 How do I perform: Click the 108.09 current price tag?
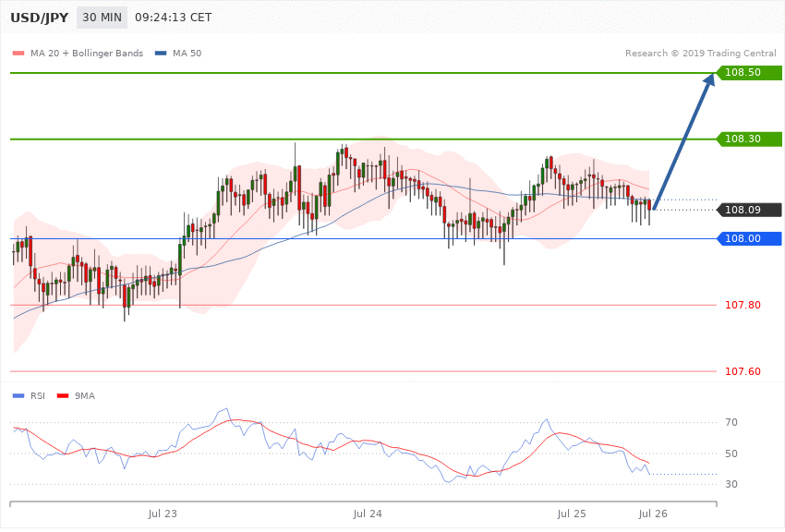(749, 210)
